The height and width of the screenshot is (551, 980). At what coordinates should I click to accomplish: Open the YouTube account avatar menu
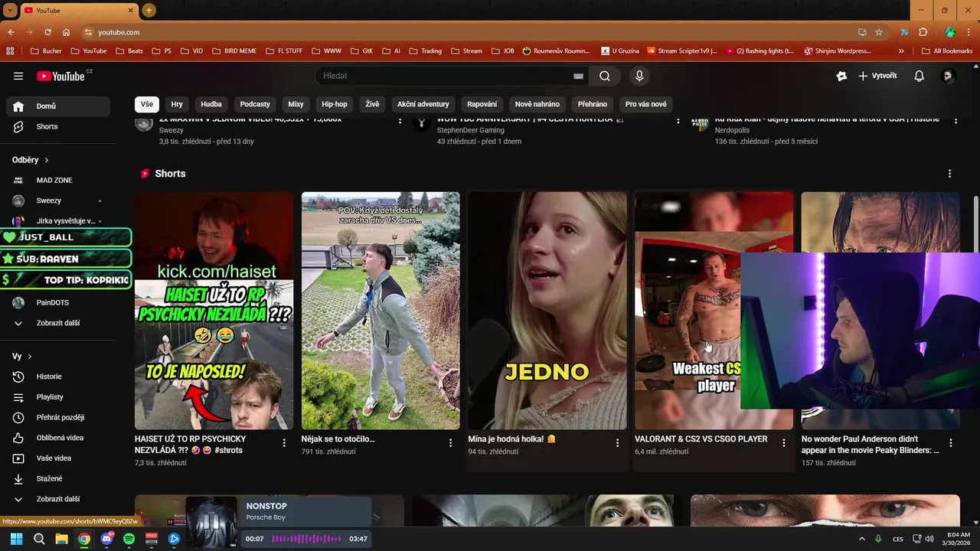949,76
